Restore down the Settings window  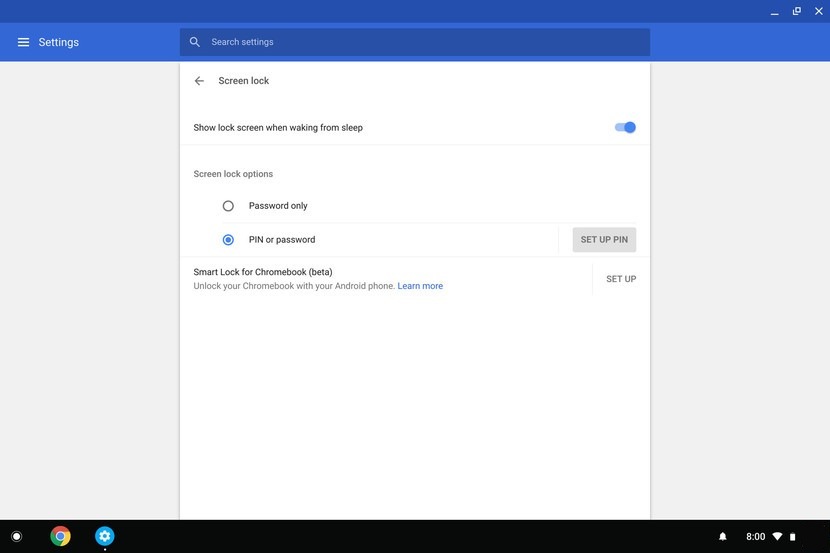(797, 11)
